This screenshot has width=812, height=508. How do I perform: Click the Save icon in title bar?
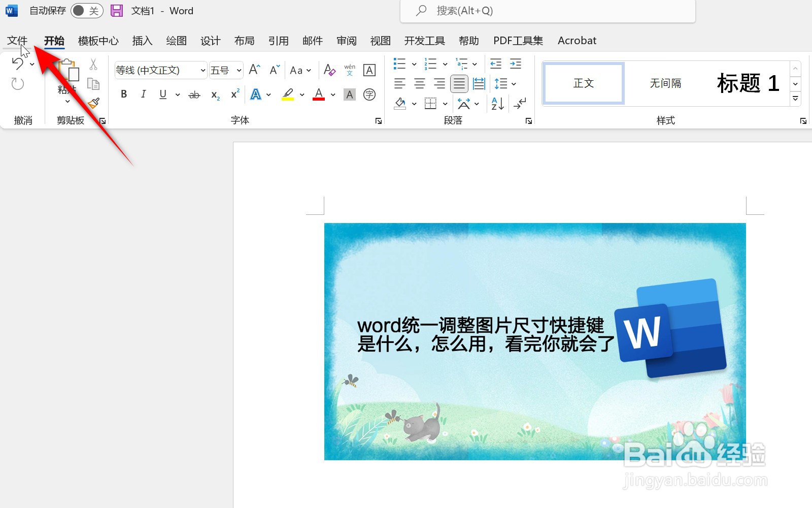tap(117, 11)
